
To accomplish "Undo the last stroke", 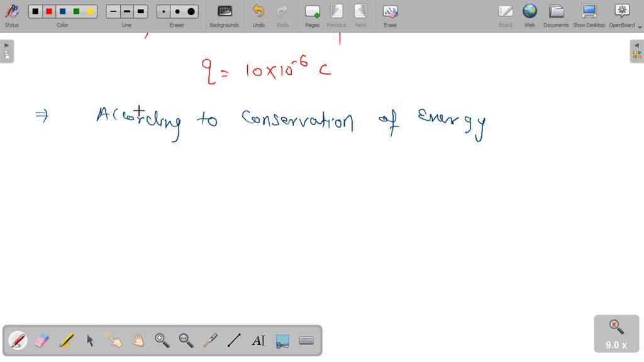I will (x=258, y=15).
